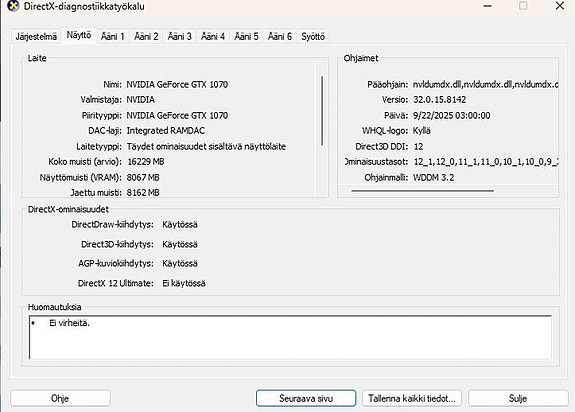The width and height of the screenshot is (575, 412).
Task: Click the Ei virheitä note
Action: tap(69, 323)
